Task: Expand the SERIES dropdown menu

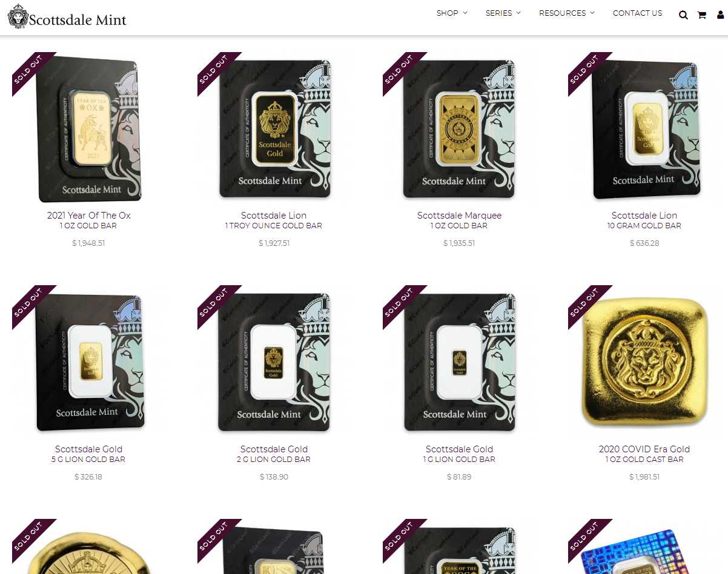Action: tap(503, 13)
